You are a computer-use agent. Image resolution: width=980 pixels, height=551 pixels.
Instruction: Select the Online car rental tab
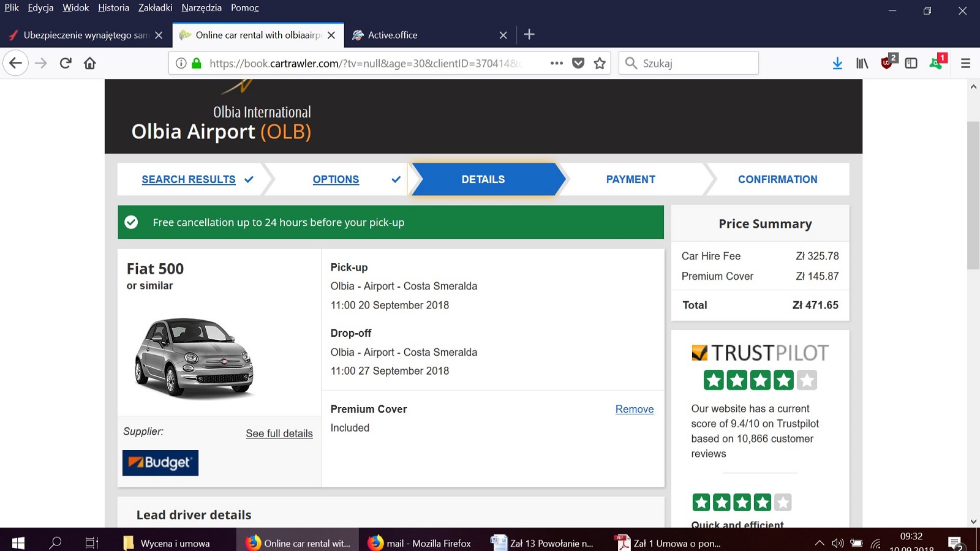pos(258,36)
